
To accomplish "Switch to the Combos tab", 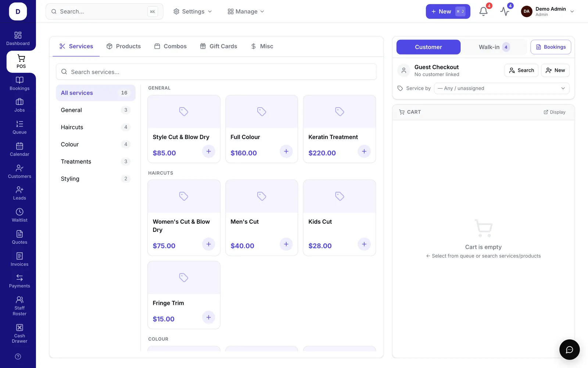I will [x=171, y=46].
